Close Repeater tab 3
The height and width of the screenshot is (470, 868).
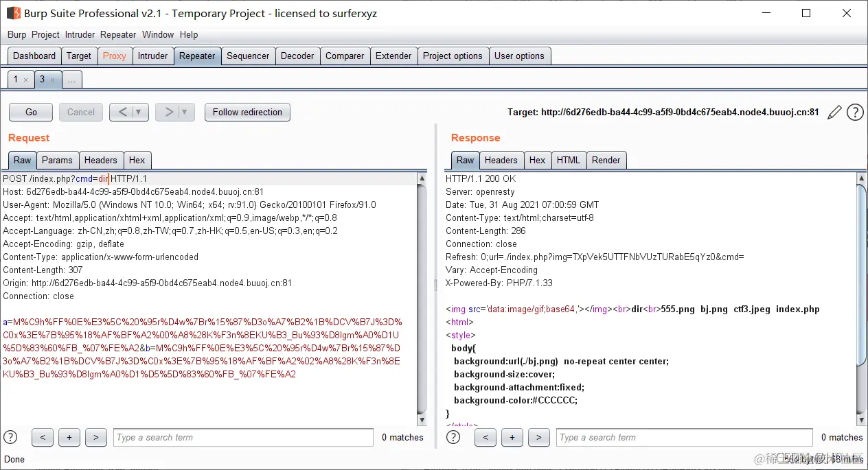click(52, 80)
